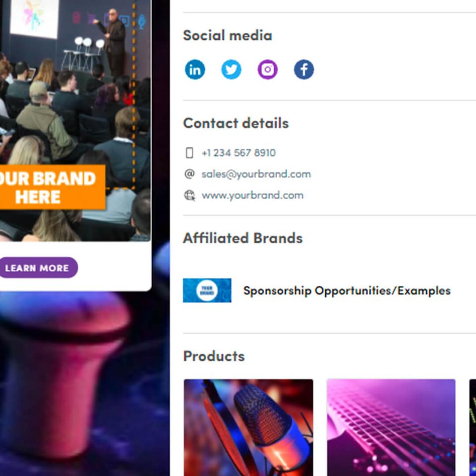Open the Facebook social media icon
The width and height of the screenshot is (476, 476).
click(304, 69)
